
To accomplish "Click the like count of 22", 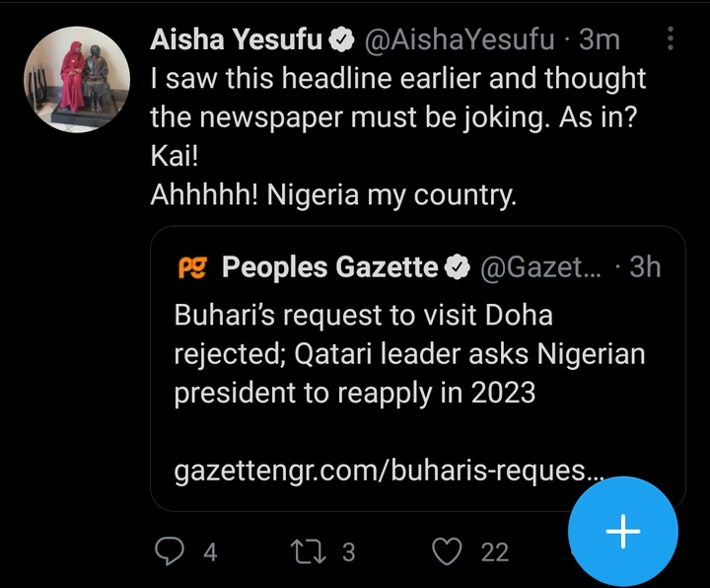I will pyautogui.click(x=494, y=552).
